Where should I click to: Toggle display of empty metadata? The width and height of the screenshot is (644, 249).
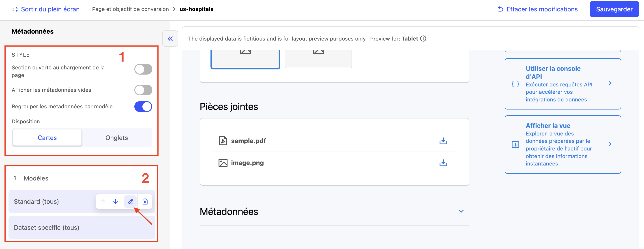point(143,90)
